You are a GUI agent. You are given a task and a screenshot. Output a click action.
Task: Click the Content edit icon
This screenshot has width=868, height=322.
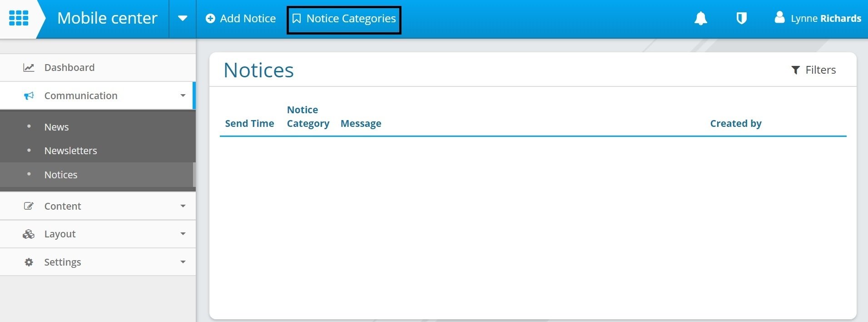(x=29, y=206)
